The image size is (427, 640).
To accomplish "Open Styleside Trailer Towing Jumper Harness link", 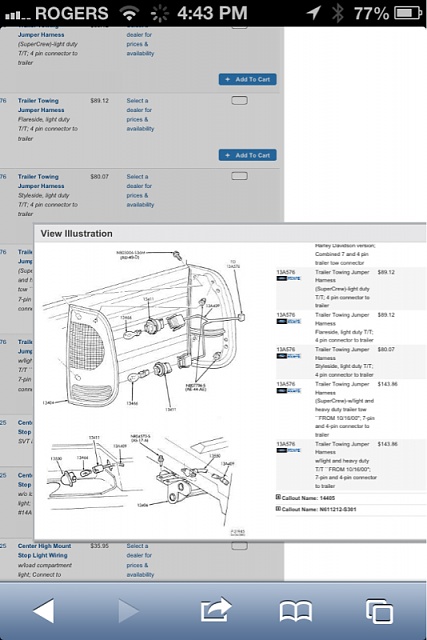I will (x=41, y=181).
